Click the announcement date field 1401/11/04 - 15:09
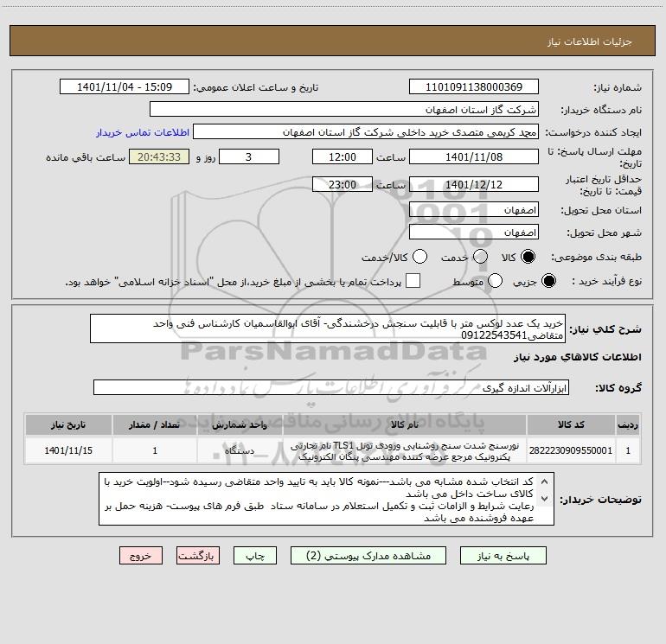This screenshot has height=644, width=666. (125, 86)
